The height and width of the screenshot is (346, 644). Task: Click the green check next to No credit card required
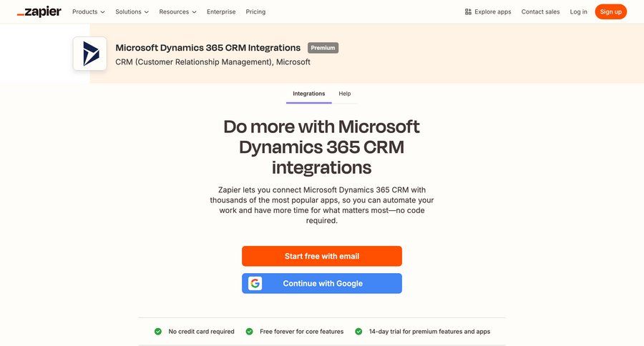coord(158,331)
